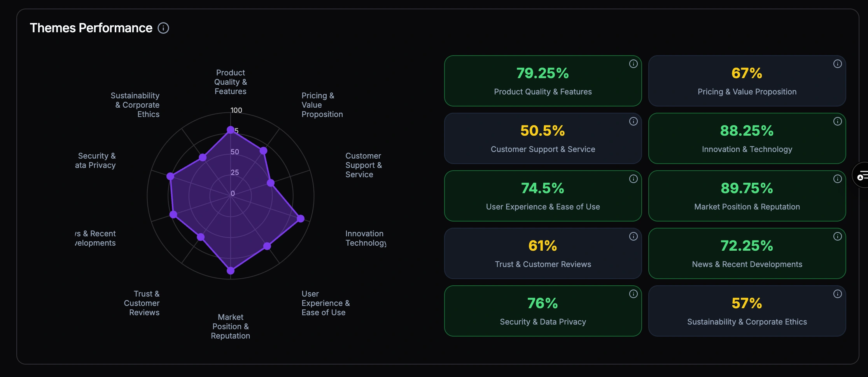Viewport: 868px width, 377px height.
Task: Select the 79.25% Product Quality & Features card
Action: 542,81
